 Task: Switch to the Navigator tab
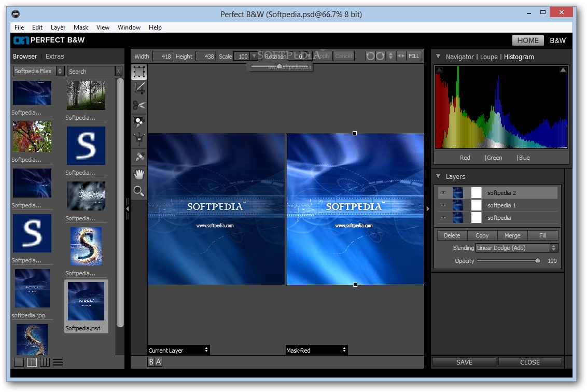click(x=460, y=57)
